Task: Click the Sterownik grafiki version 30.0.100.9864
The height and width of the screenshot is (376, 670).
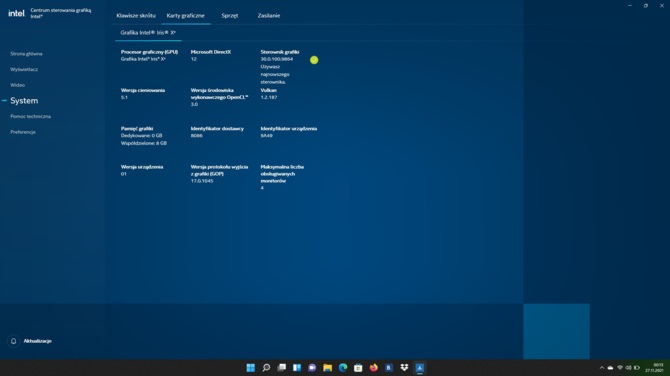Action: [276, 59]
